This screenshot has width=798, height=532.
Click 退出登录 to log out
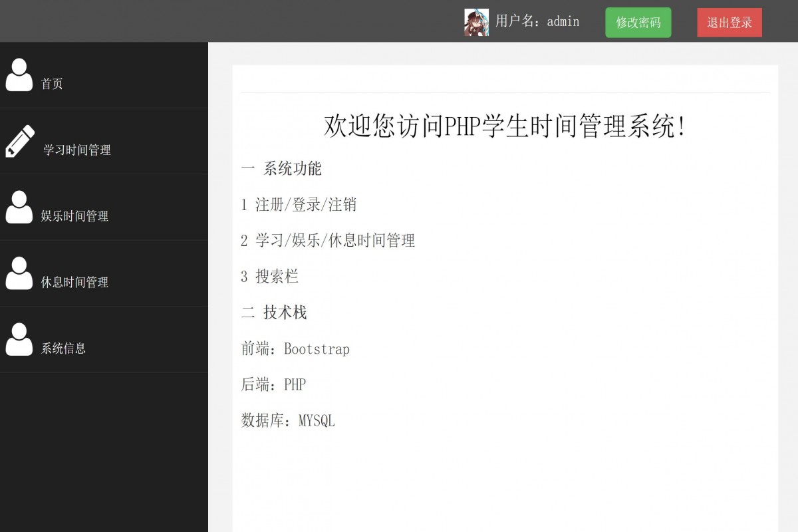click(729, 22)
